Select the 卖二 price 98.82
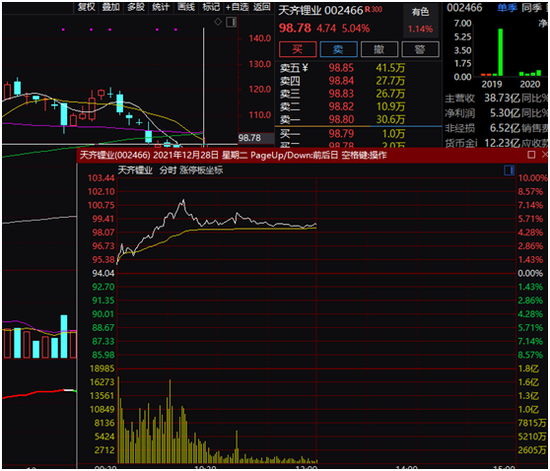This screenshot has width=550, height=471. [x=341, y=106]
